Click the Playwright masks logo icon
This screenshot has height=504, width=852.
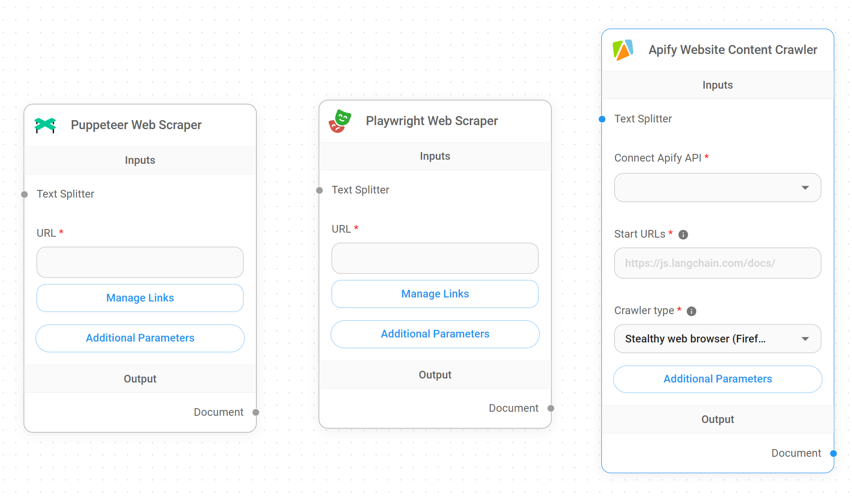coord(340,121)
